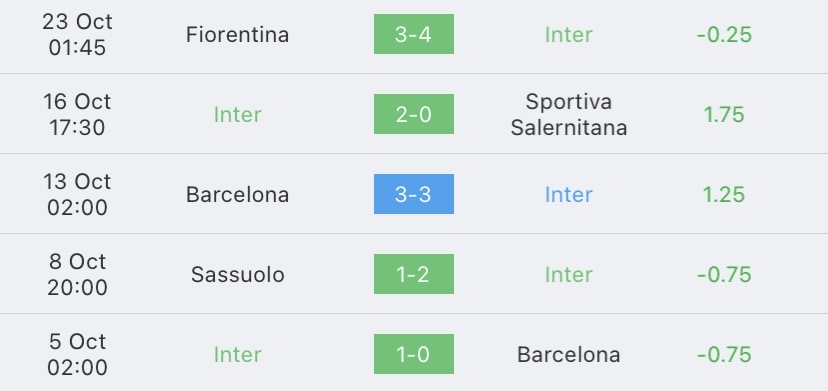Viewport: 828px width, 391px height.
Task: Select Inter in the 23 Oct match row
Action: [569, 35]
